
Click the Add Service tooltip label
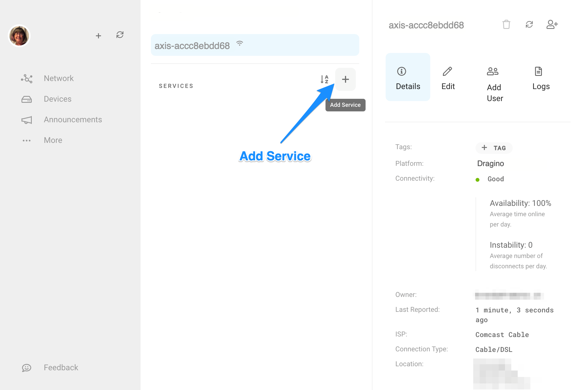[345, 105]
